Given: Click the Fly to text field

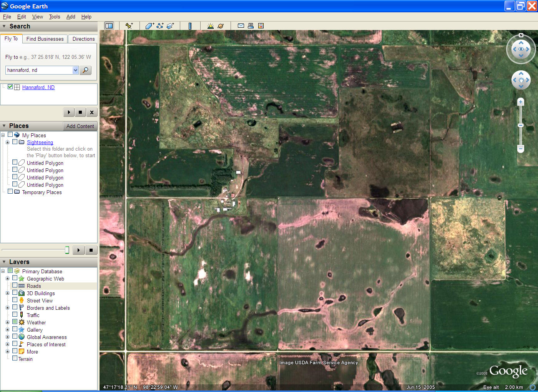Looking at the screenshot, I should (x=39, y=70).
